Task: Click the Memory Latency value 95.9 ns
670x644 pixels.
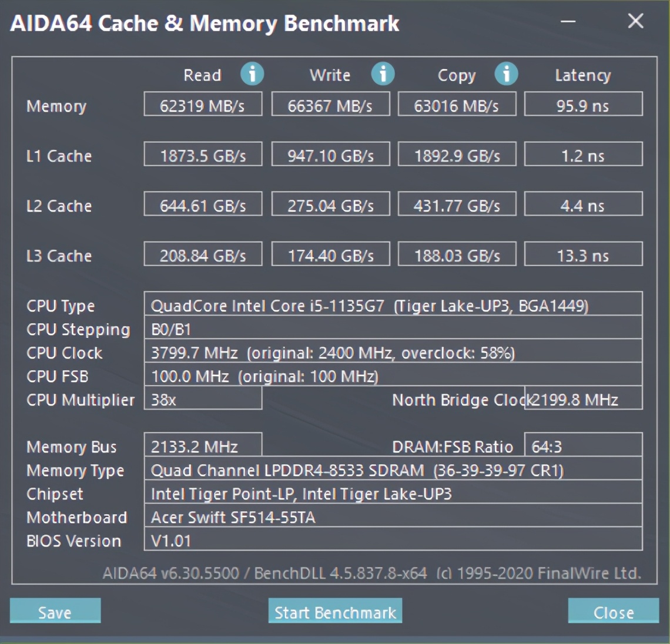Action: [x=582, y=104]
